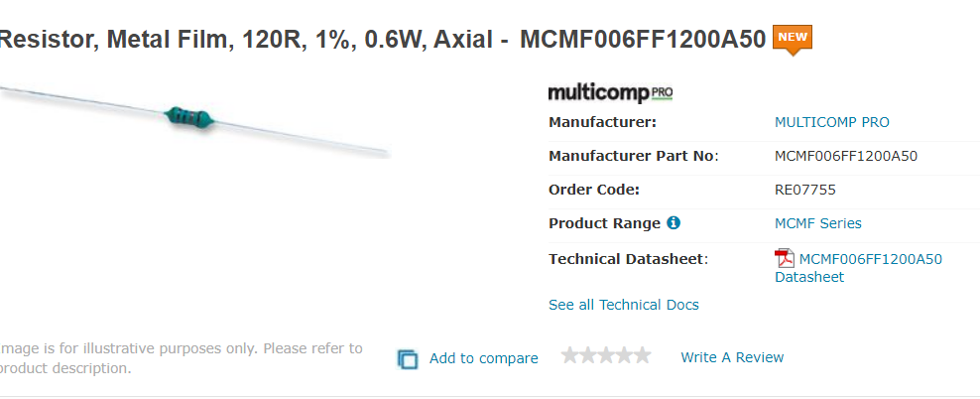This screenshot has height=399, width=980.
Task: Click the order code RE07755
Action: pyautogui.click(x=805, y=190)
